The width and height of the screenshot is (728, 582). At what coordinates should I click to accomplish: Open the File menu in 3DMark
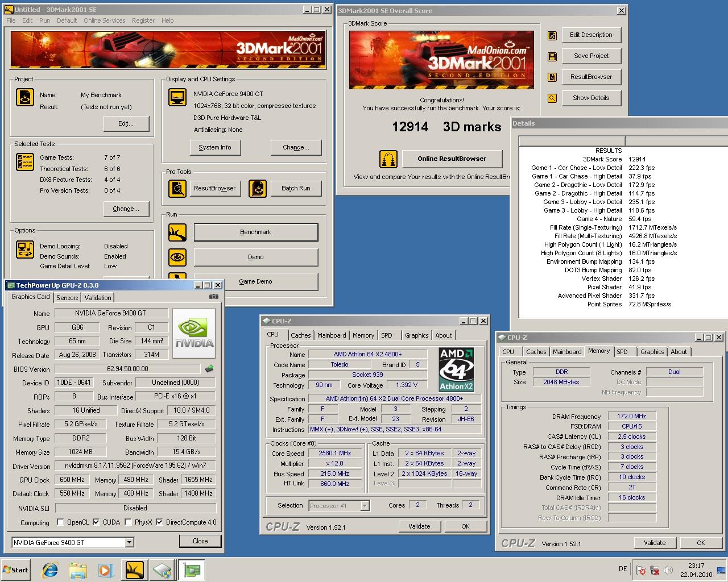[11, 20]
